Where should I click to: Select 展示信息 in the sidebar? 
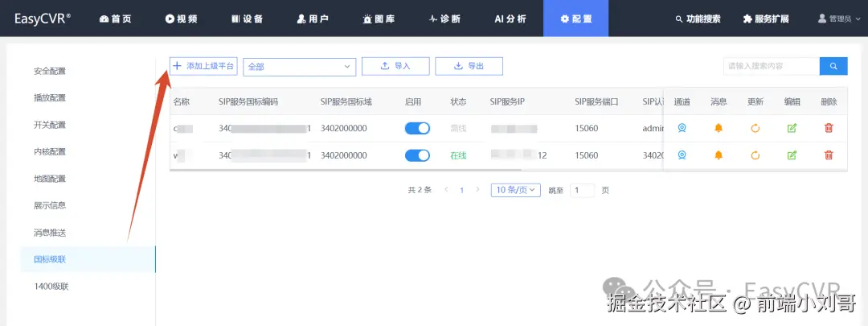tap(50, 205)
